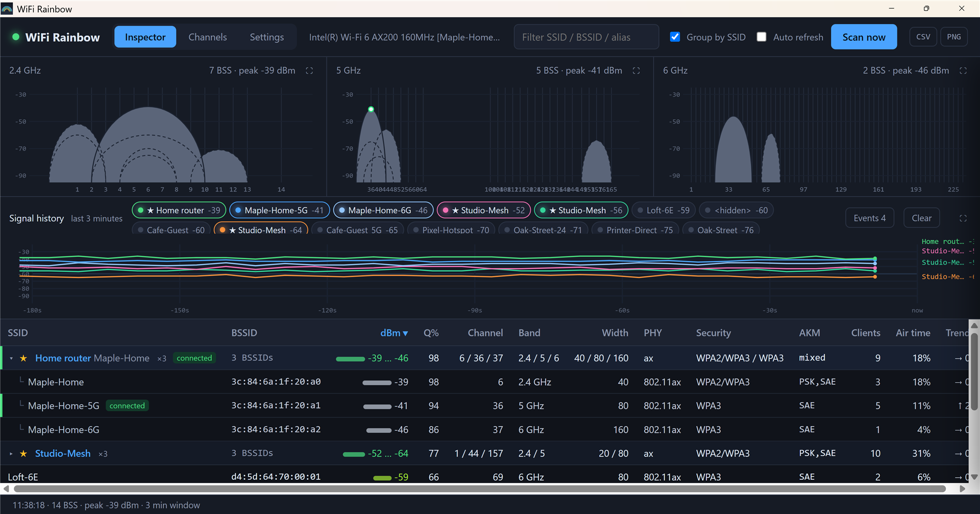Toggle the Studio-Mesh -56 history chip
Viewport: 980px width, 514px height.
581,210
